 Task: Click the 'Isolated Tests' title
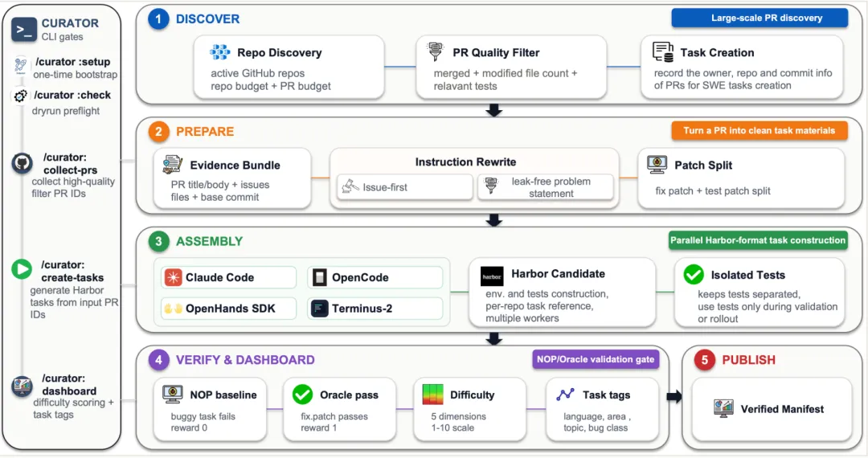tap(748, 275)
